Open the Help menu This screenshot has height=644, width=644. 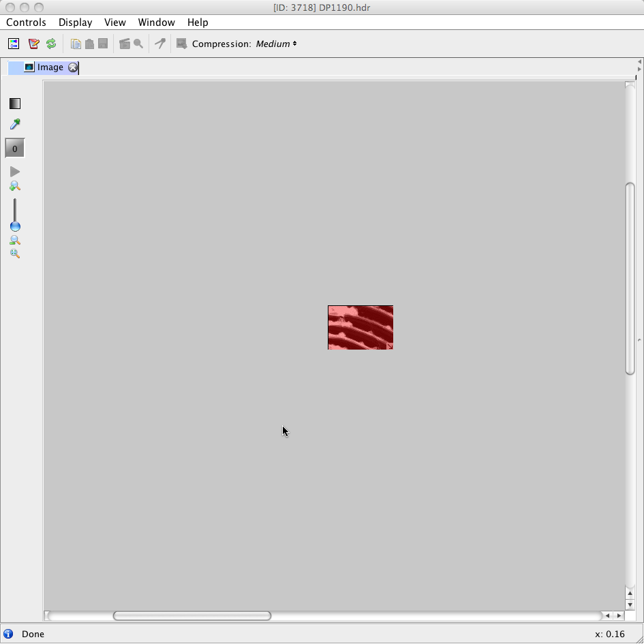click(x=198, y=22)
